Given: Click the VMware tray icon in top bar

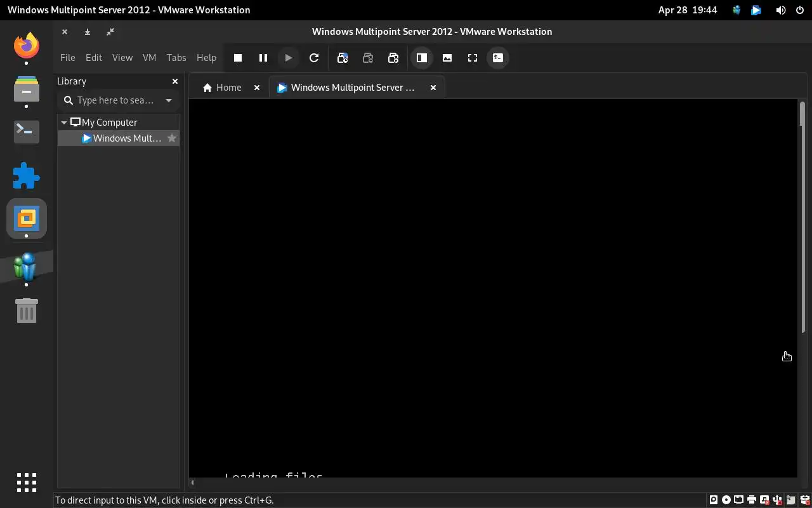Looking at the screenshot, I should pyautogui.click(x=756, y=10).
